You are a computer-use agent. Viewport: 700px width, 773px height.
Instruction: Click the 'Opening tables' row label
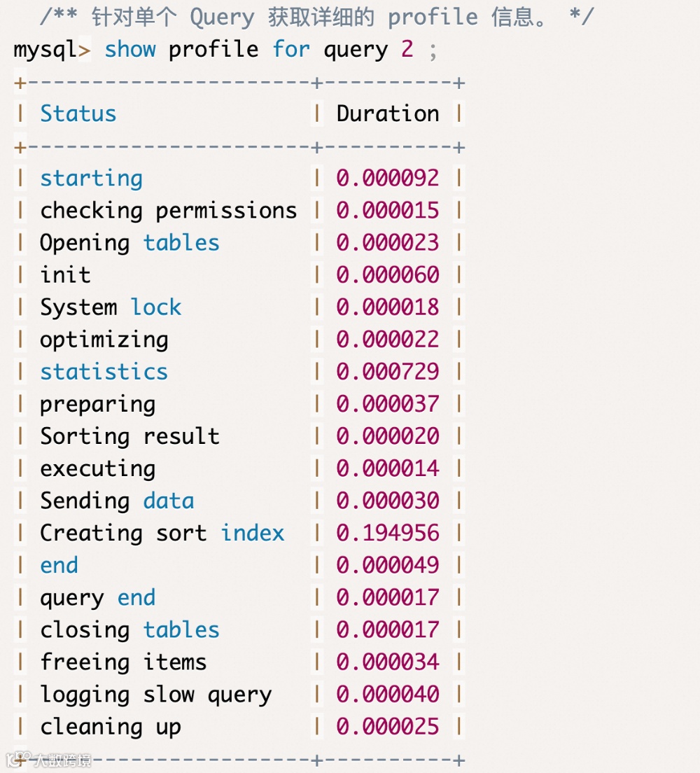(x=129, y=243)
